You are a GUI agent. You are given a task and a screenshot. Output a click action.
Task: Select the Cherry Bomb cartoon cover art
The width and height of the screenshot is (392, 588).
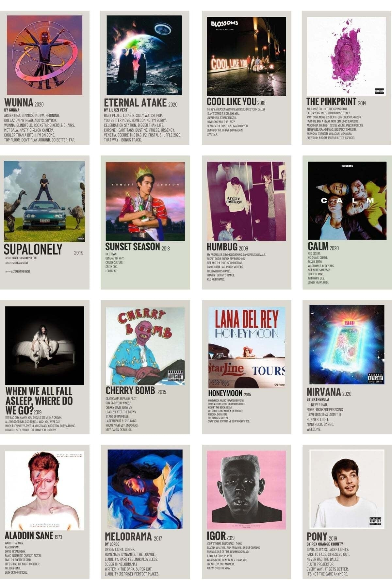pyautogui.click(x=145, y=346)
